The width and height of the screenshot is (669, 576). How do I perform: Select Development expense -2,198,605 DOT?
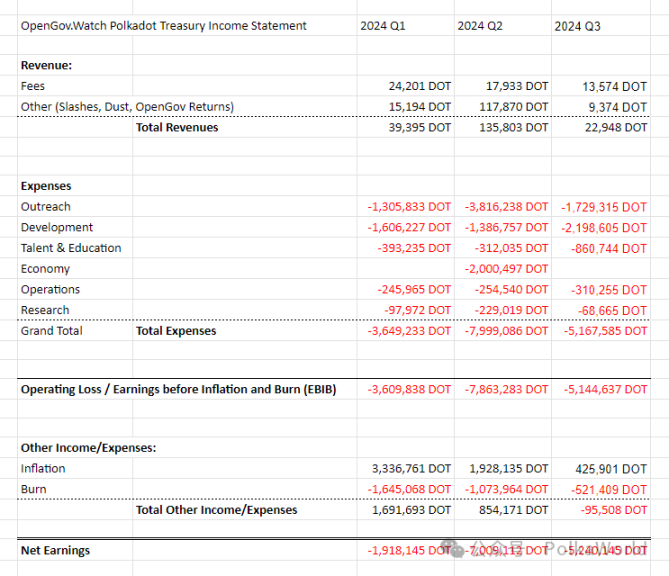[603, 228]
